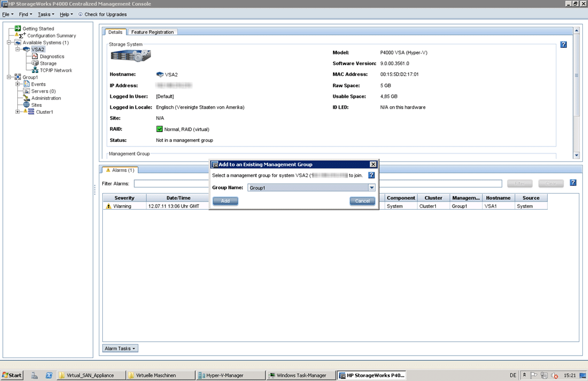The height and width of the screenshot is (381, 588).
Task: Switch to the Feature Registration tab
Action: (152, 32)
